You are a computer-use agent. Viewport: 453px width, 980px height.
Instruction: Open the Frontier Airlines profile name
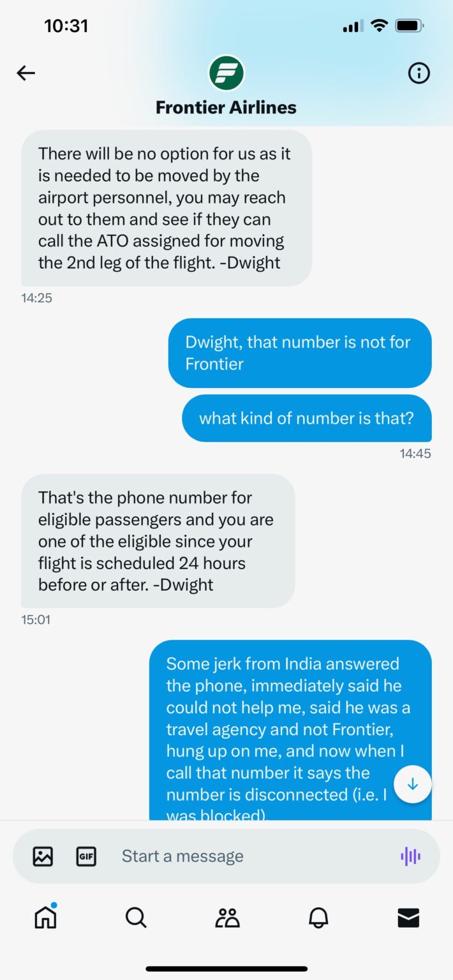pyautogui.click(x=226, y=107)
